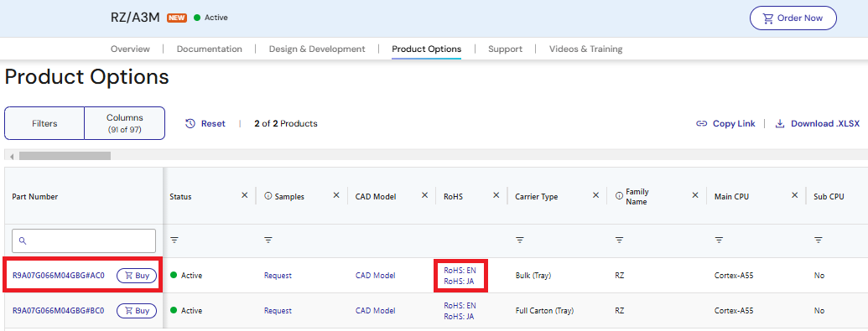Click the Samples column info icon
Viewport: 868px width, 331px height.
pos(268,196)
